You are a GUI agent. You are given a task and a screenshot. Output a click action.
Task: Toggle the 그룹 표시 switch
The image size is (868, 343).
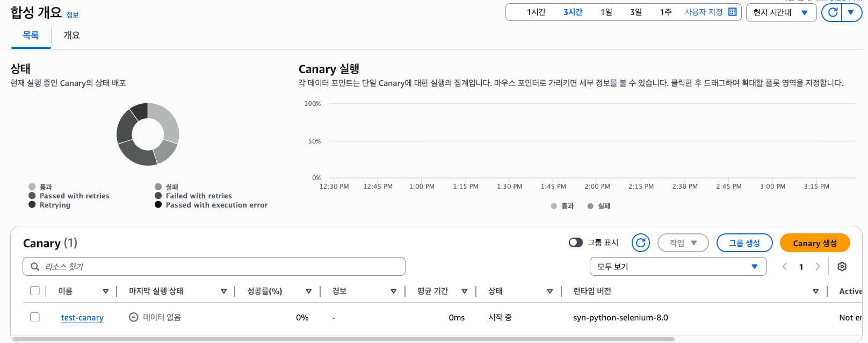pos(576,242)
